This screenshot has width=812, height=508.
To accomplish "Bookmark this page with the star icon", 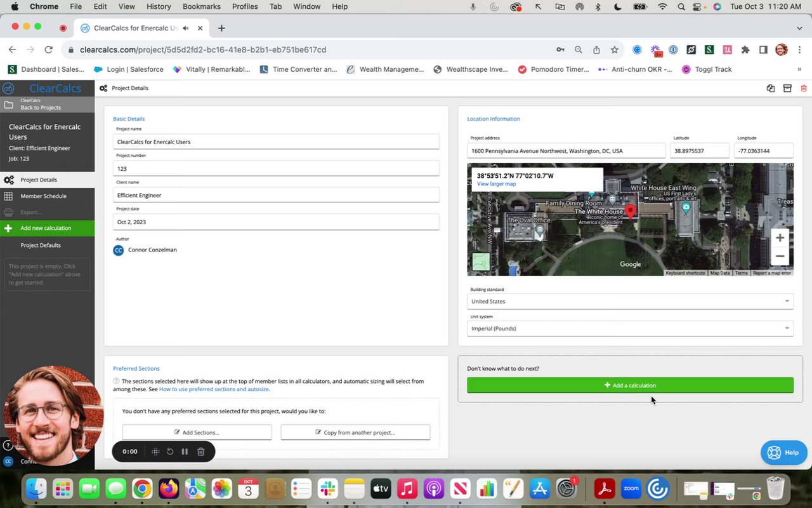I will tap(614, 50).
